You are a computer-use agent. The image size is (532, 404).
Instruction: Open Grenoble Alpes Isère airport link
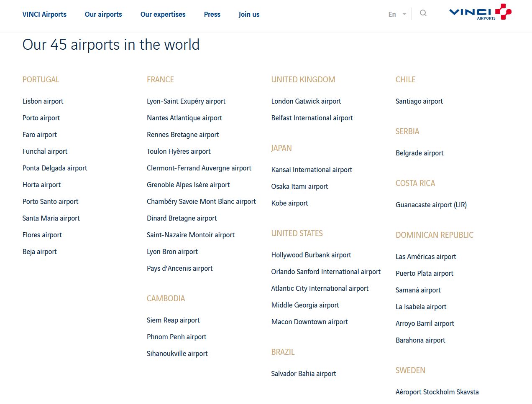click(188, 185)
